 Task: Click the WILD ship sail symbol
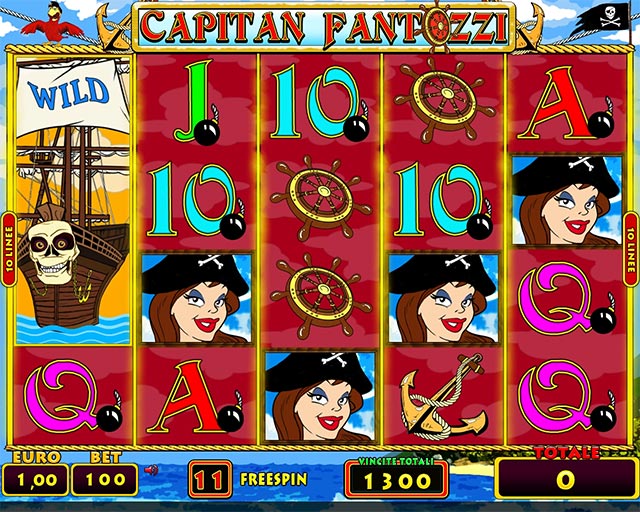point(73,97)
